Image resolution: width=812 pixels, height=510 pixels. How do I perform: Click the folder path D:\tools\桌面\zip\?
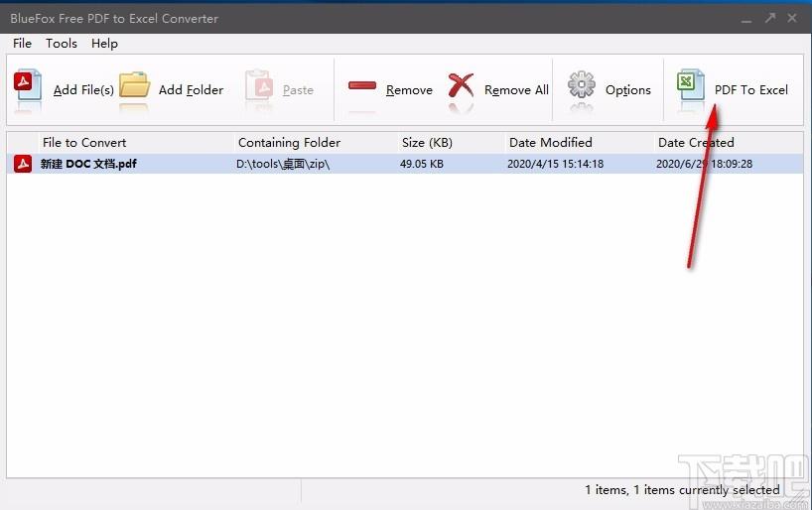tap(283, 164)
